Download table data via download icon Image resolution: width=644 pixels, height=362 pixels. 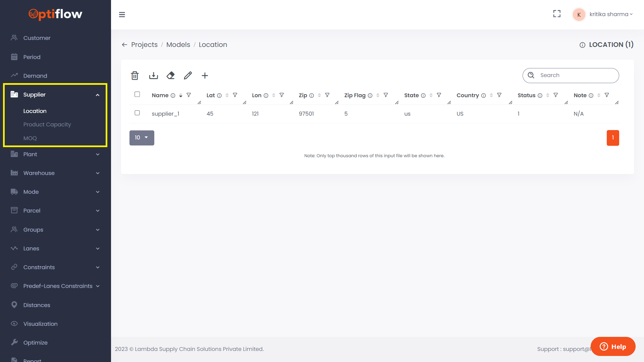153,76
